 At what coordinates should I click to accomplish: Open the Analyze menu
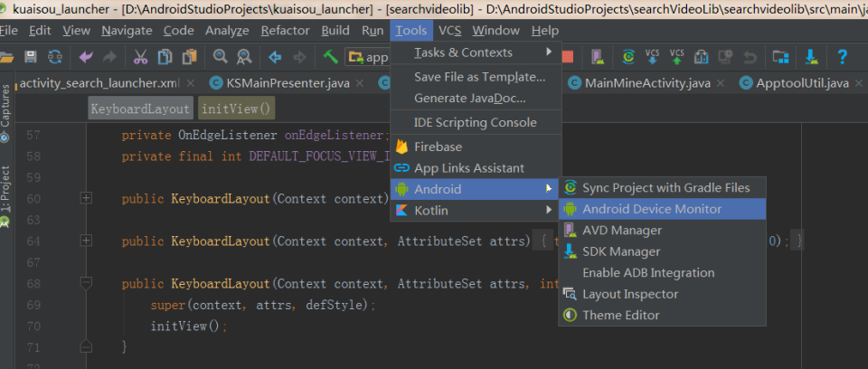[x=228, y=31]
